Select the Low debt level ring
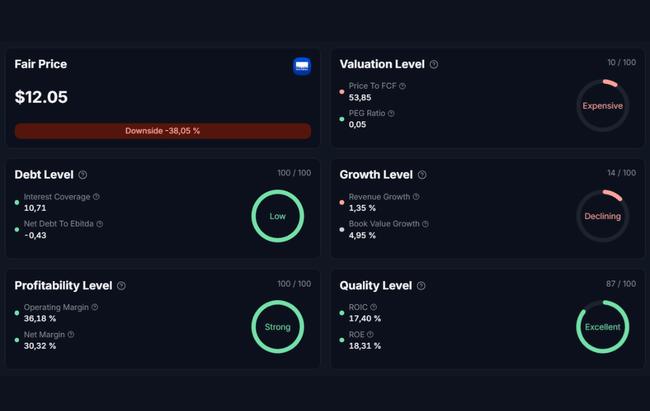Image resolution: width=650 pixels, height=411 pixels. [277, 216]
